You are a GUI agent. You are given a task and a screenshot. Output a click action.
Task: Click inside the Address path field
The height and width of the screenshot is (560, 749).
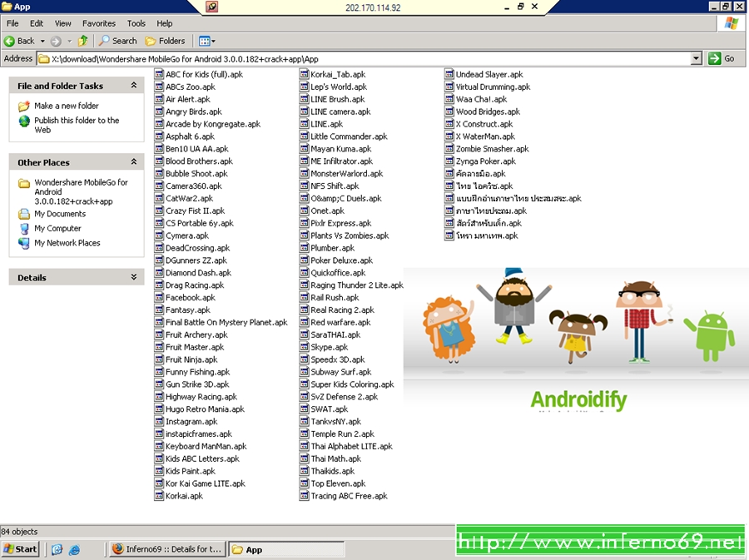[x=364, y=59]
